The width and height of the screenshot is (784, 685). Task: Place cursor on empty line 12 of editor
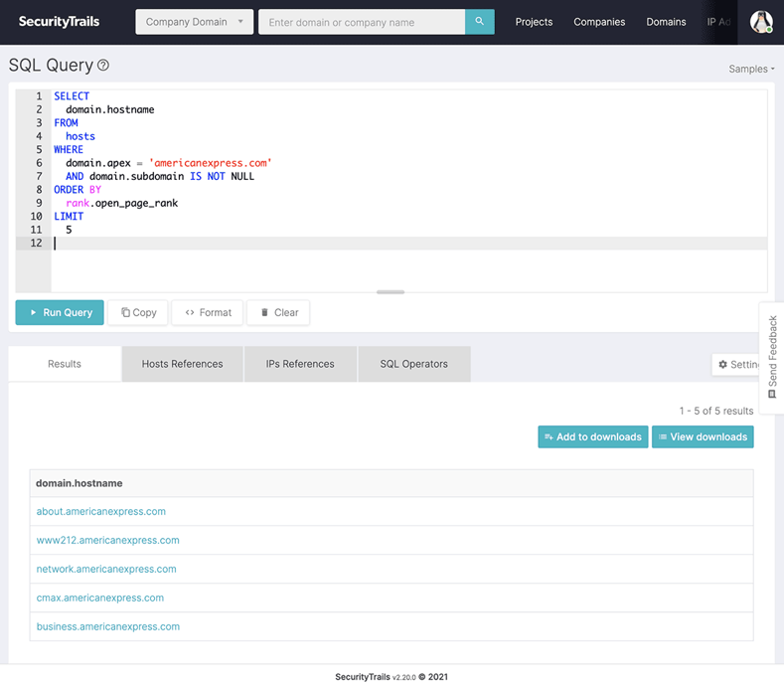(409, 244)
